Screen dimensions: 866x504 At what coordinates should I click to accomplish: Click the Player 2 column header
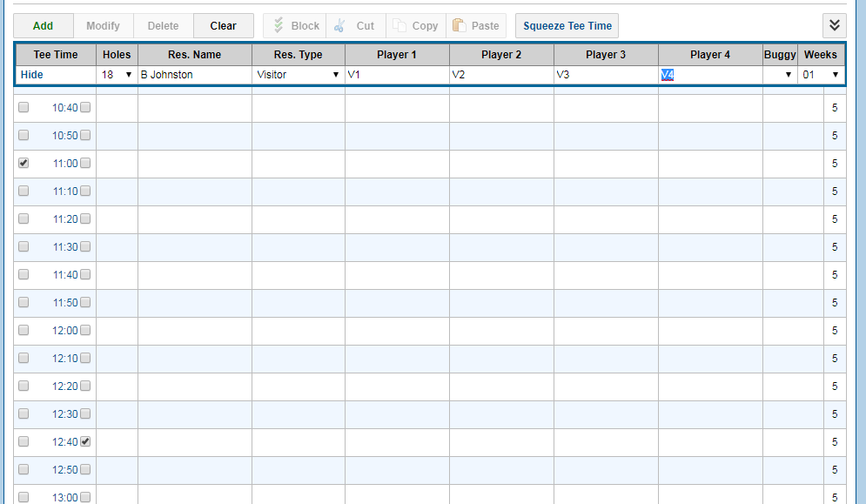point(501,55)
